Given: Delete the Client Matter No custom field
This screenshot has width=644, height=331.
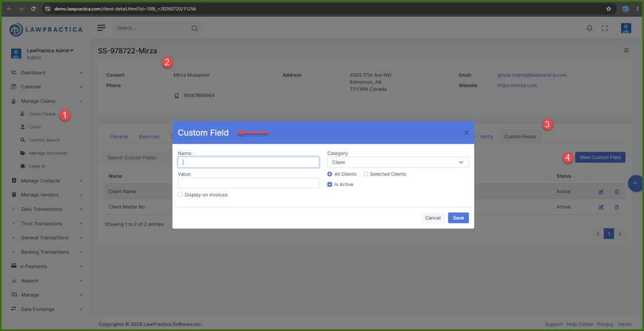Looking at the screenshot, I should coord(617,207).
